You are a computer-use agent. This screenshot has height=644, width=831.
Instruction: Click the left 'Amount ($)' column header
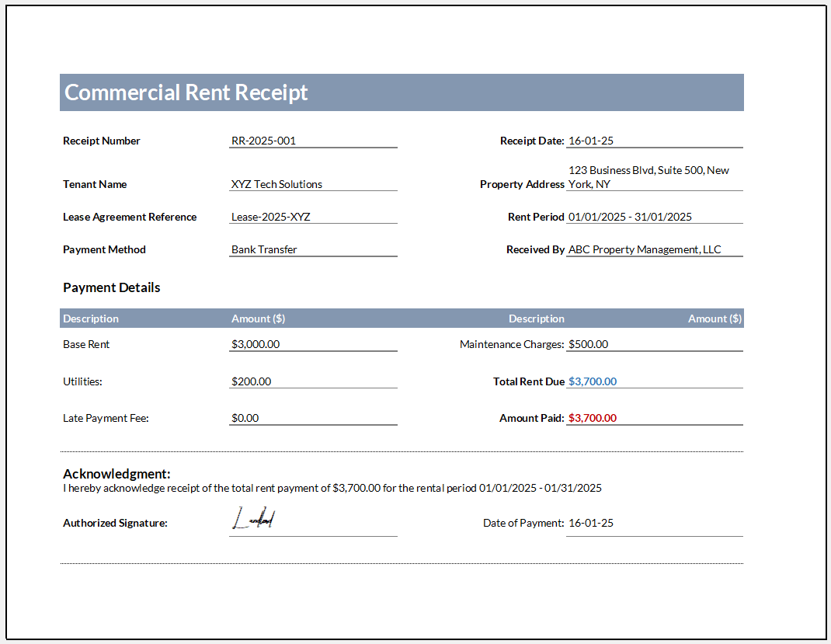click(x=258, y=319)
